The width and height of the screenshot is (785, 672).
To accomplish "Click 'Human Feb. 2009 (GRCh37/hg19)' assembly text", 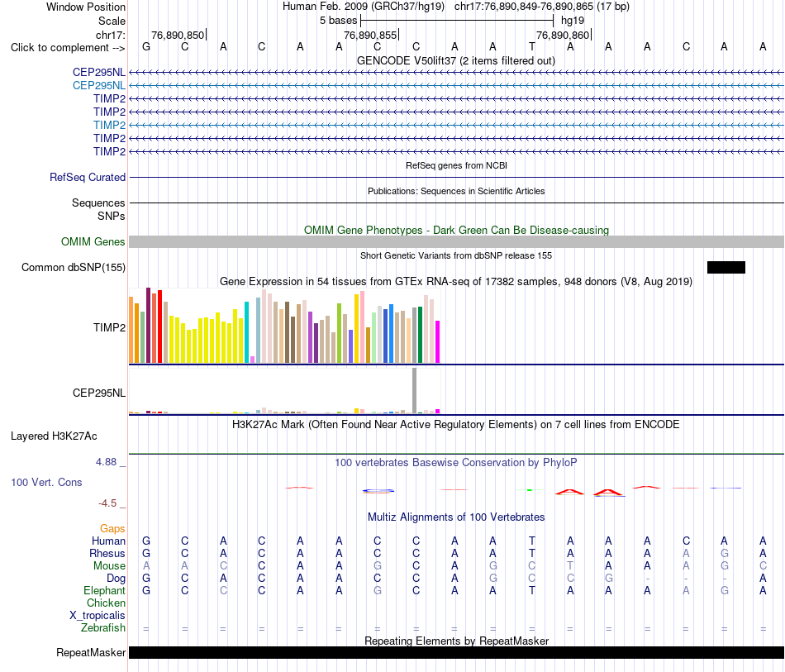I will point(364,7).
